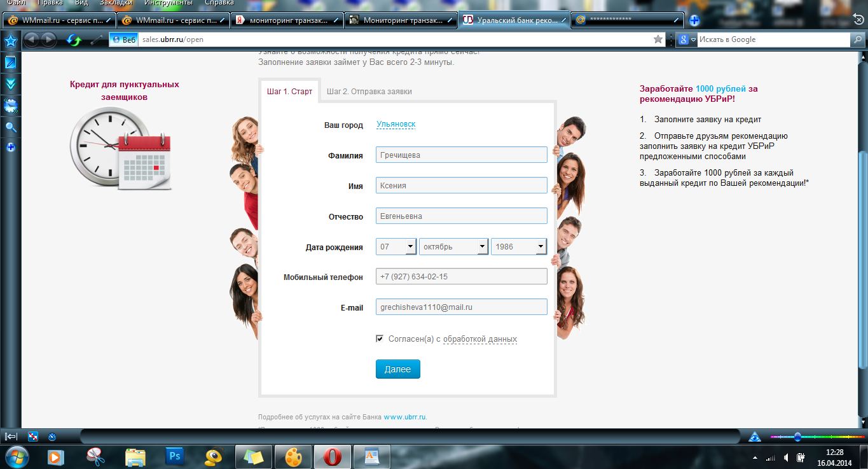Go forward to the next page
The image size is (868, 469).
coord(48,40)
